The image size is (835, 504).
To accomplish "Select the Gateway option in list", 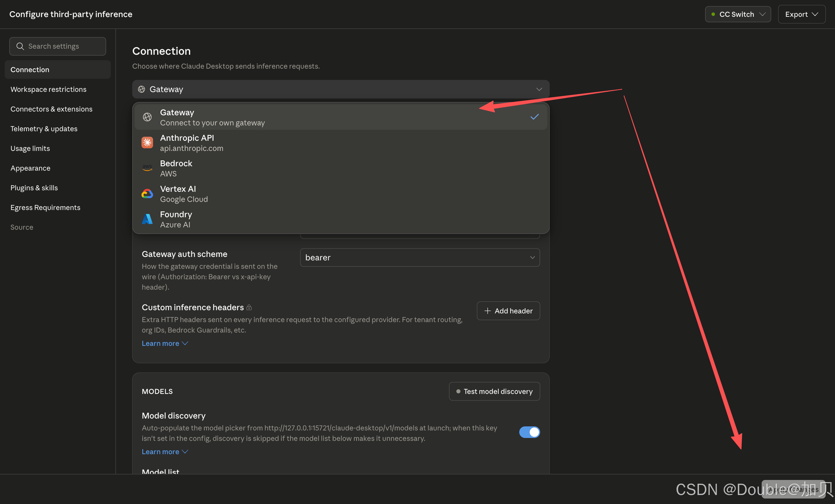I will click(341, 117).
